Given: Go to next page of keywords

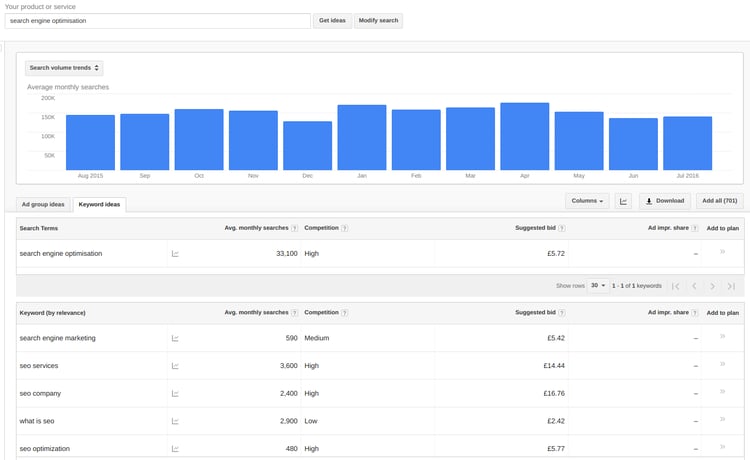Looking at the screenshot, I should pyautogui.click(x=712, y=286).
